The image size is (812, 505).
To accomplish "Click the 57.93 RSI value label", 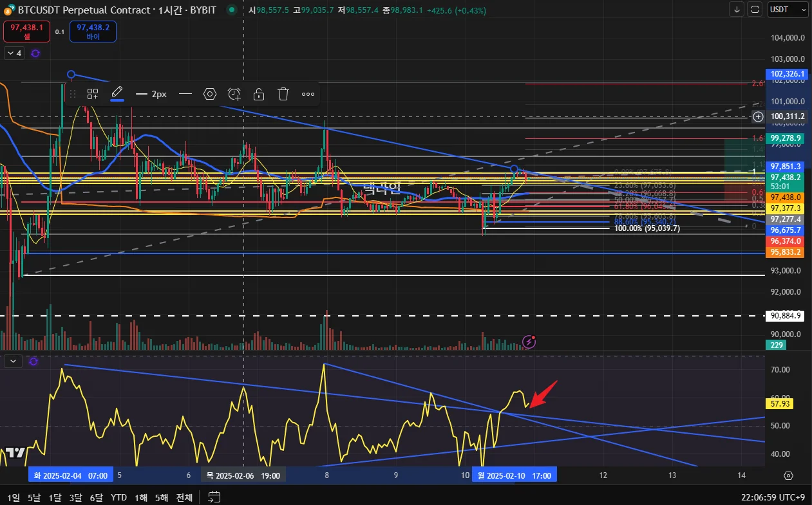I will [x=780, y=404].
